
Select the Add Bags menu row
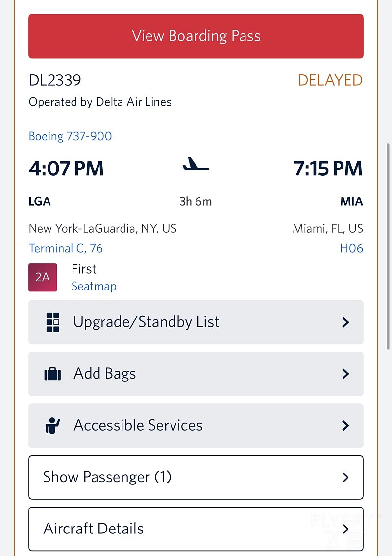(196, 374)
